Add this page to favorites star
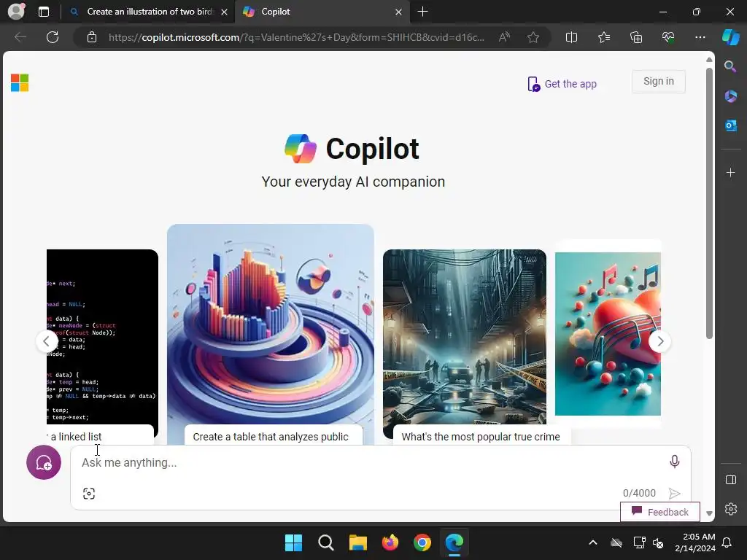 click(x=533, y=37)
